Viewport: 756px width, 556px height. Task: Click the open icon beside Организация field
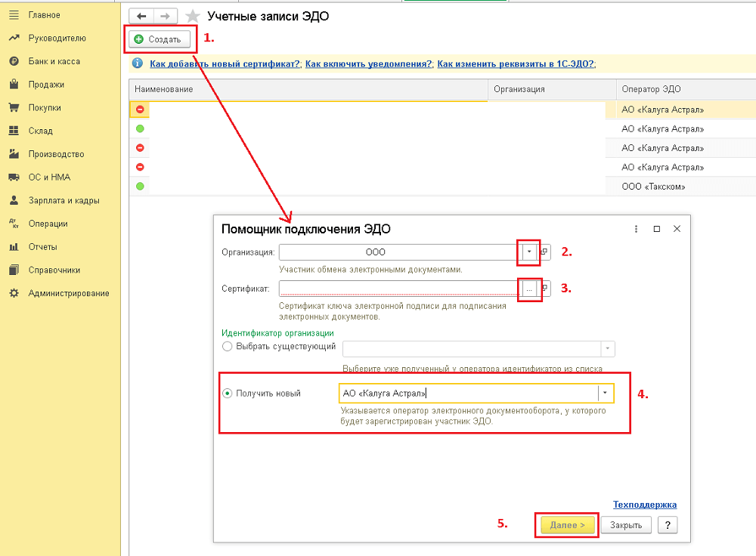pos(546,252)
